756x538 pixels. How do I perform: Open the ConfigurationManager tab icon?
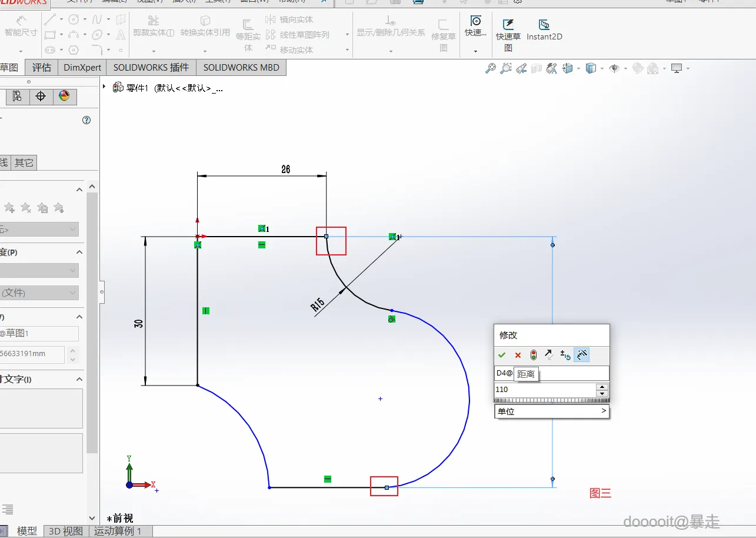(x=17, y=97)
